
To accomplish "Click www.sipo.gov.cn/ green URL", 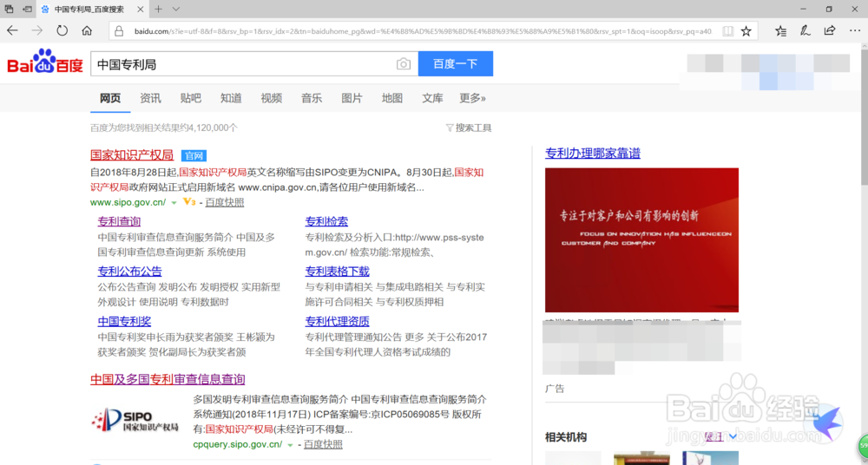I will (x=128, y=203).
